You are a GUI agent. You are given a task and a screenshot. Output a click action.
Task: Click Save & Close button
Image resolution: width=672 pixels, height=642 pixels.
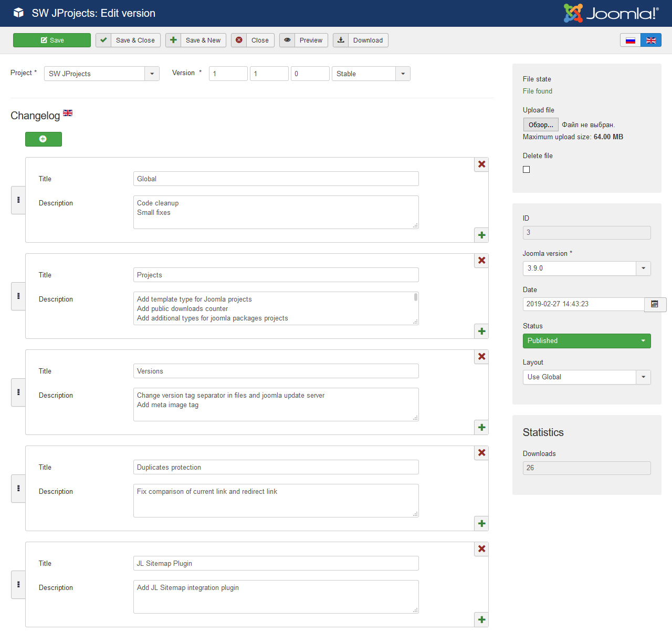[x=128, y=40]
